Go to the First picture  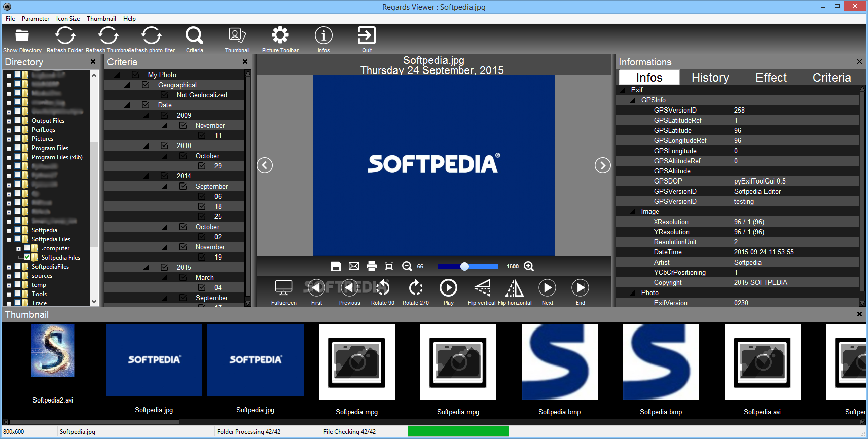[316, 288]
